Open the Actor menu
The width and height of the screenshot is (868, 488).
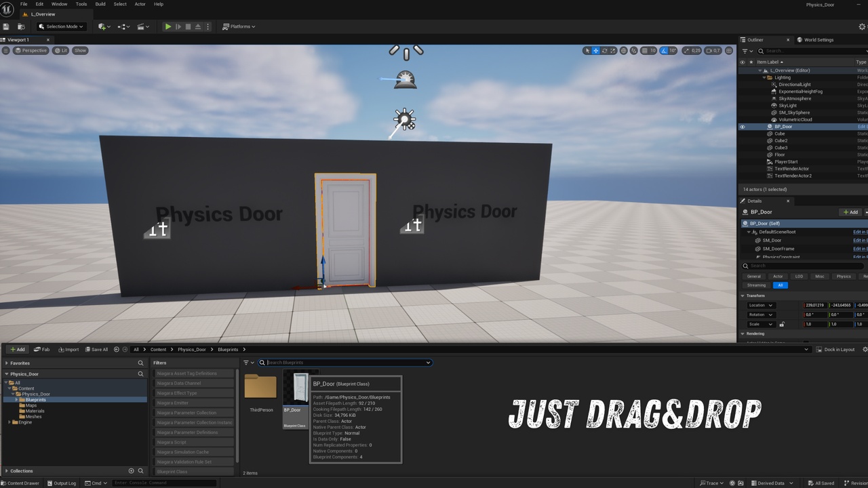(140, 4)
